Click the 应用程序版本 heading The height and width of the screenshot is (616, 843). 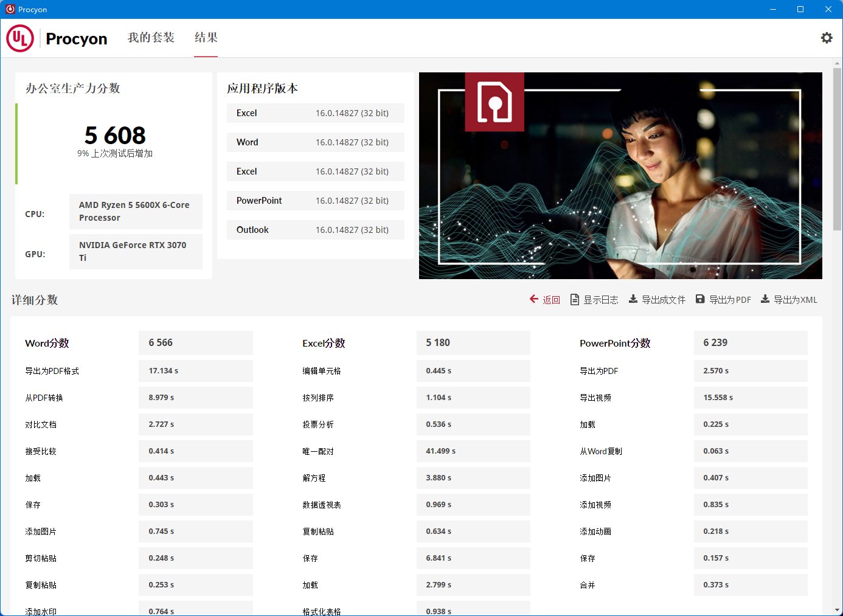(x=262, y=88)
